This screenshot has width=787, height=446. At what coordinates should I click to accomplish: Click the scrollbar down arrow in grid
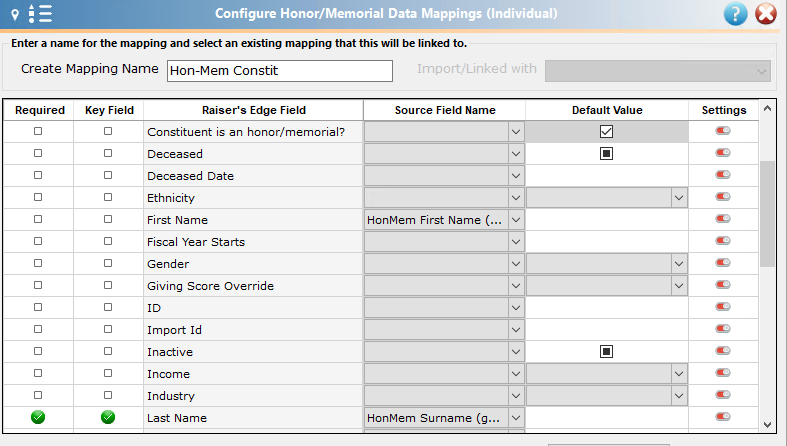tap(767, 424)
